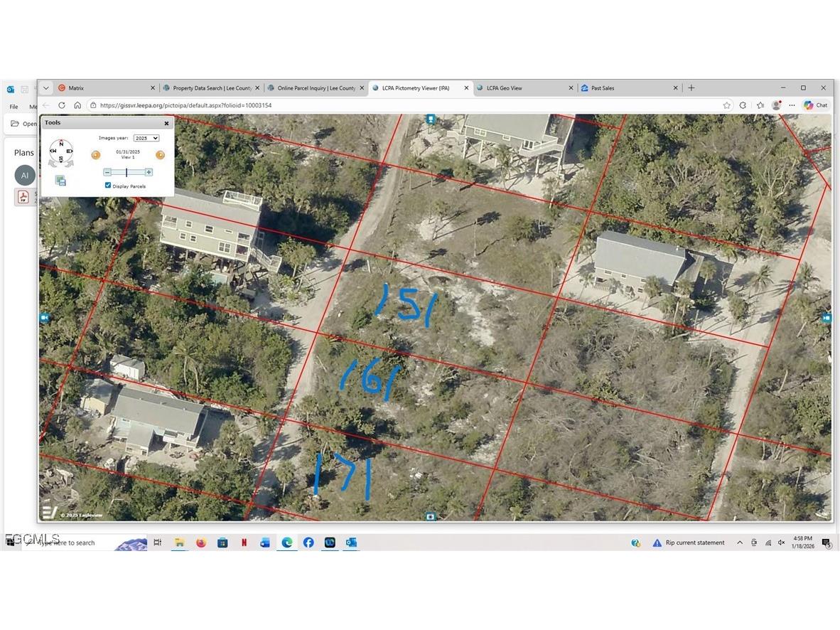The width and height of the screenshot is (840, 630).
Task: Open the browser ellipsis settings menu
Action: coord(791,105)
